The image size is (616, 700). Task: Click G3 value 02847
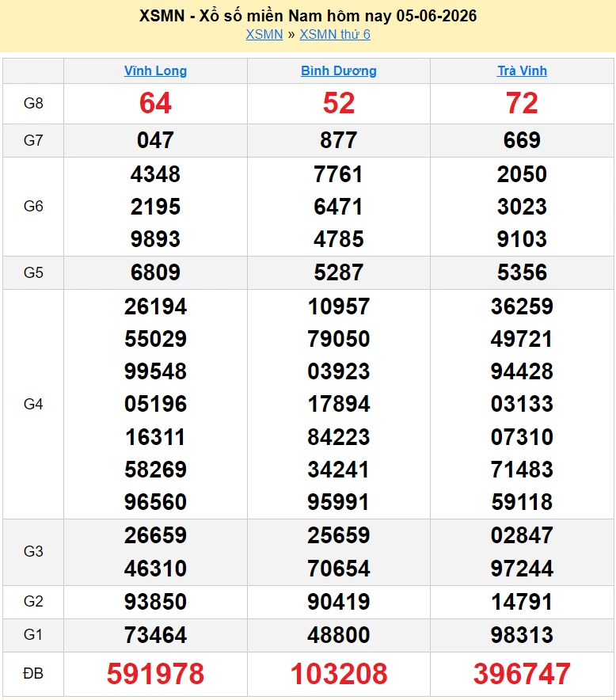tap(523, 535)
